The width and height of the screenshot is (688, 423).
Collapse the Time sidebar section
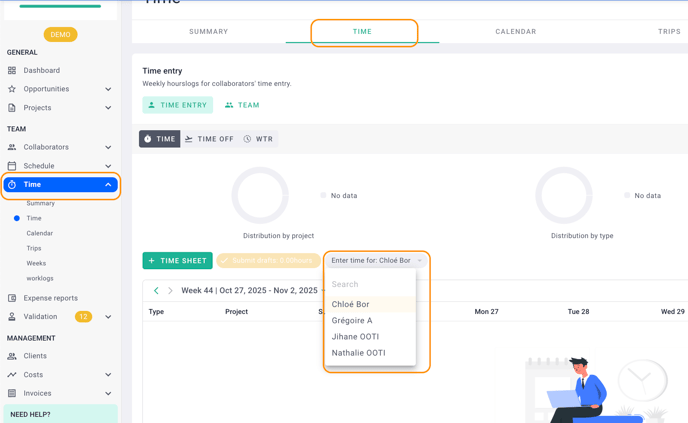[x=108, y=185]
